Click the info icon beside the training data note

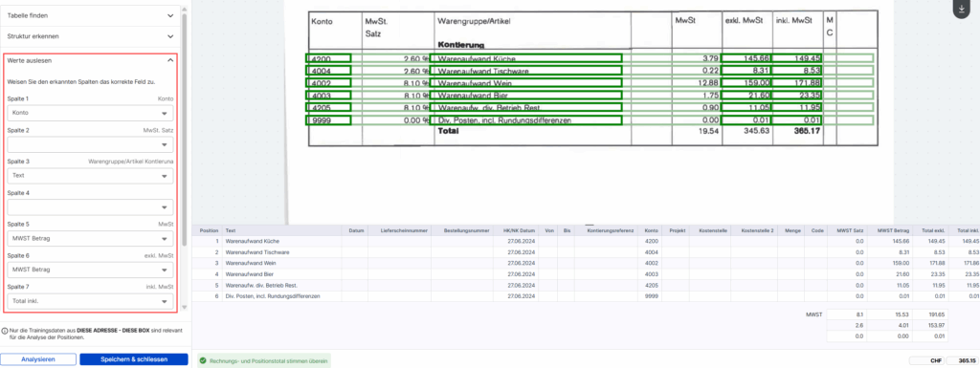coord(5,331)
